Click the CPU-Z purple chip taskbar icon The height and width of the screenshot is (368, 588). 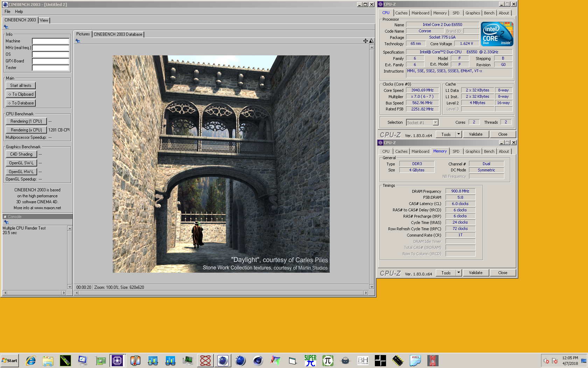117,360
